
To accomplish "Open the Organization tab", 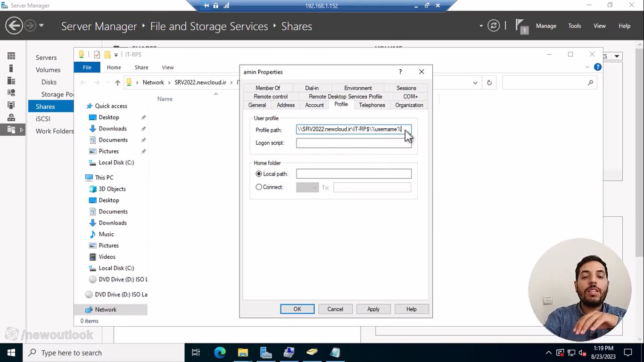I will [409, 105].
